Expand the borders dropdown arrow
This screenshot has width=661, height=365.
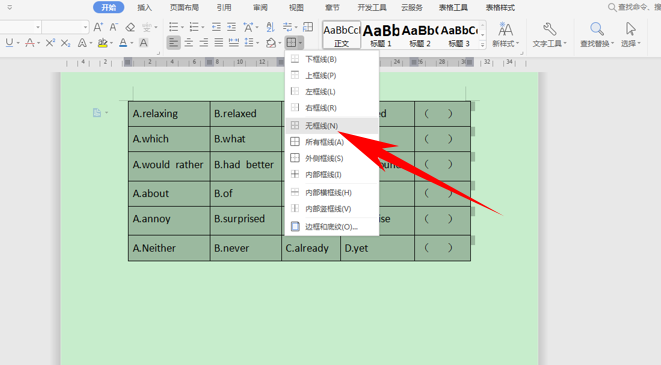300,43
